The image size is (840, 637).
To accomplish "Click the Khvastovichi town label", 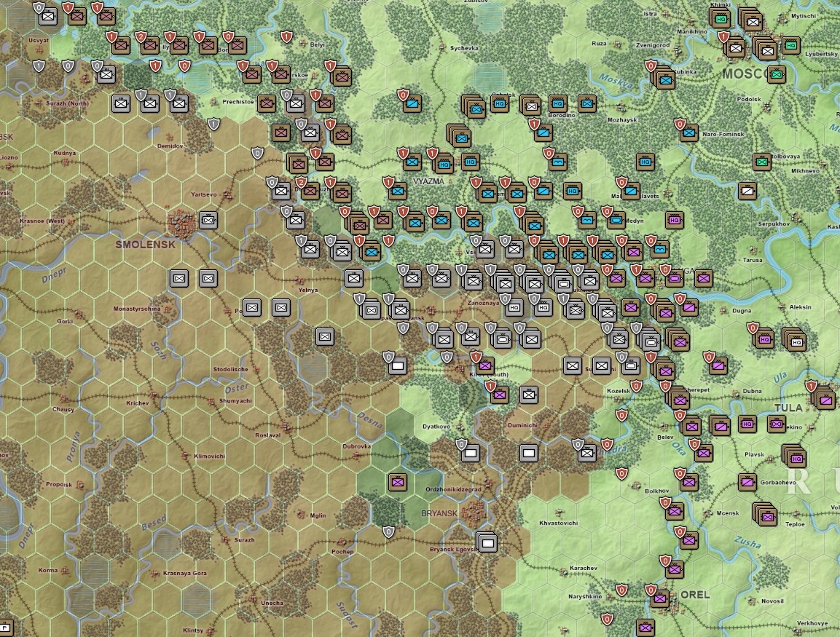I will point(558,523).
